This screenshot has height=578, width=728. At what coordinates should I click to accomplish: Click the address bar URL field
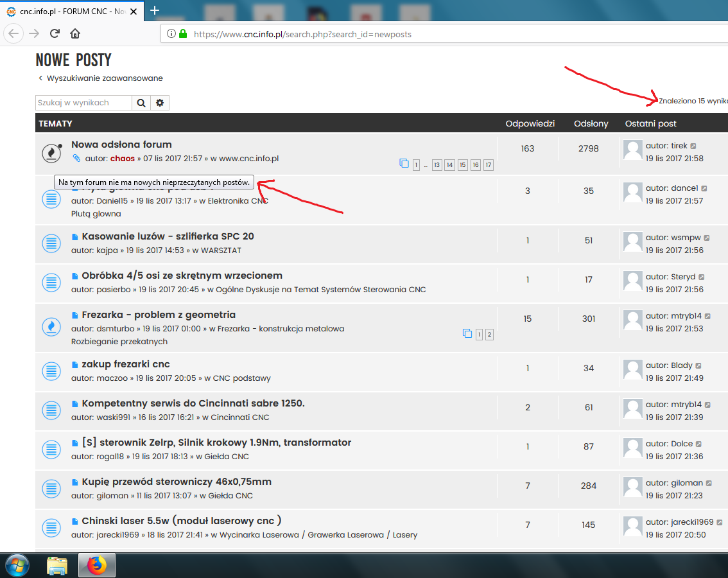(446, 34)
